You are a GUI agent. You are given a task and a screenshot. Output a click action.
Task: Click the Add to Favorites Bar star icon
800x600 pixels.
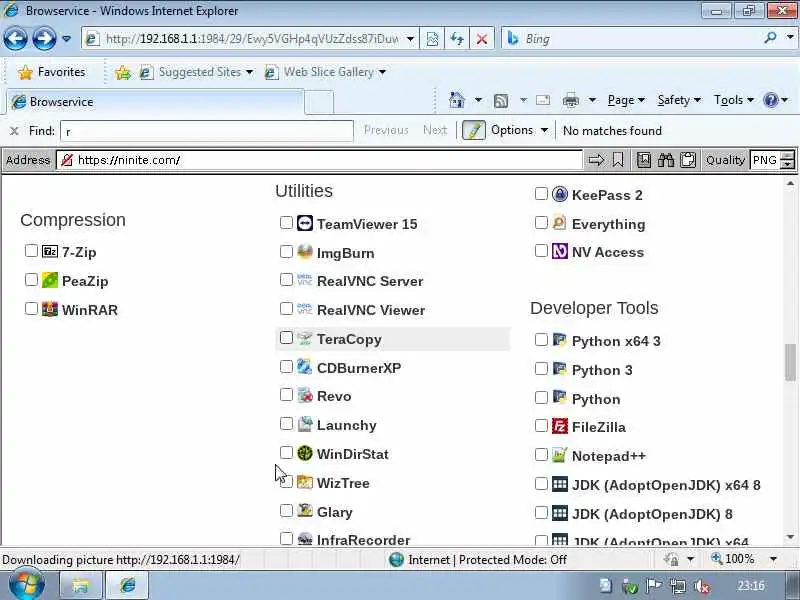pyautogui.click(x=122, y=72)
